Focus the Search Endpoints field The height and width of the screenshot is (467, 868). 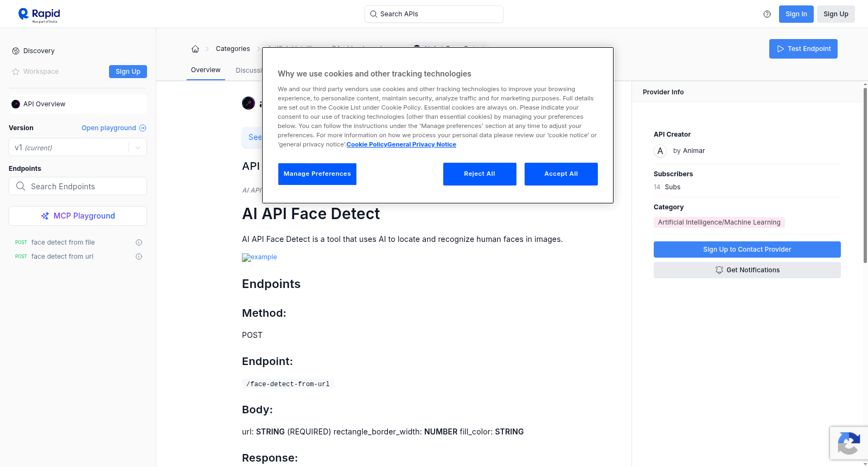[x=78, y=186]
